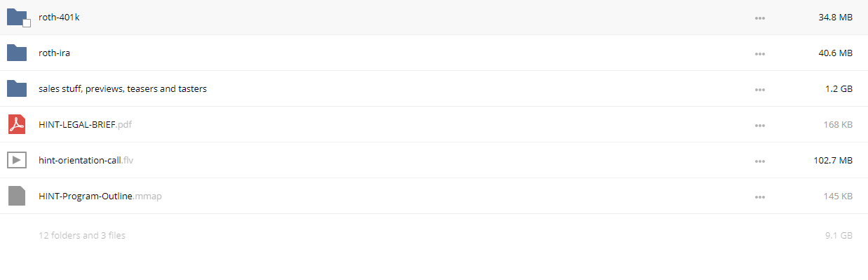Open more options for hint-orientation-call.flv
Image resolution: width=868 pixels, height=280 pixels.
(x=759, y=161)
